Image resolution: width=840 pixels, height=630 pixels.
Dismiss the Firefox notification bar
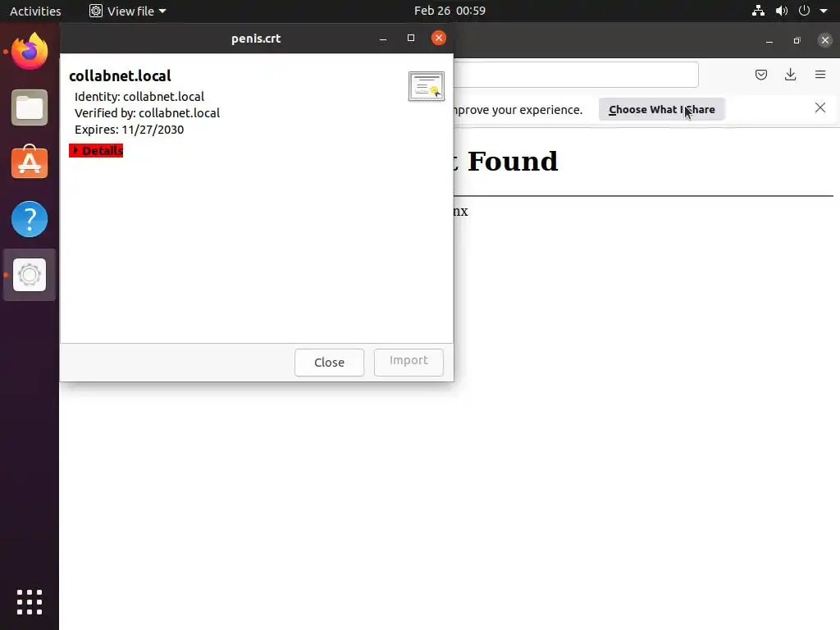click(x=819, y=107)
